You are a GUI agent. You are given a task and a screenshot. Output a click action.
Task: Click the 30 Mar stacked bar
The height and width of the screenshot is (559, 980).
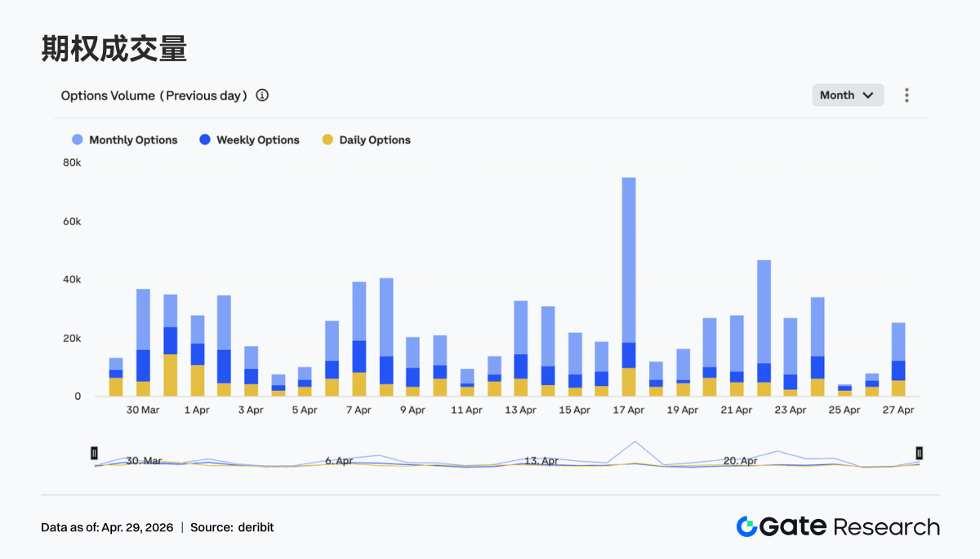[x=143, y=343]
